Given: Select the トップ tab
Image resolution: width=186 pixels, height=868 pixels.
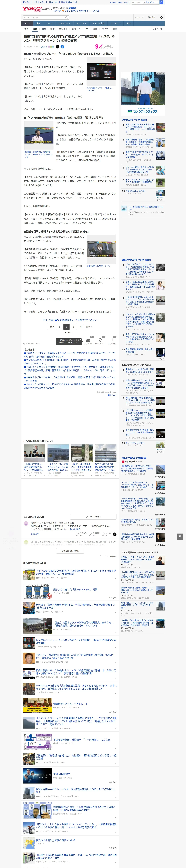Looking at the screenshot, I should pyautogui.click(x=27, y=24).
